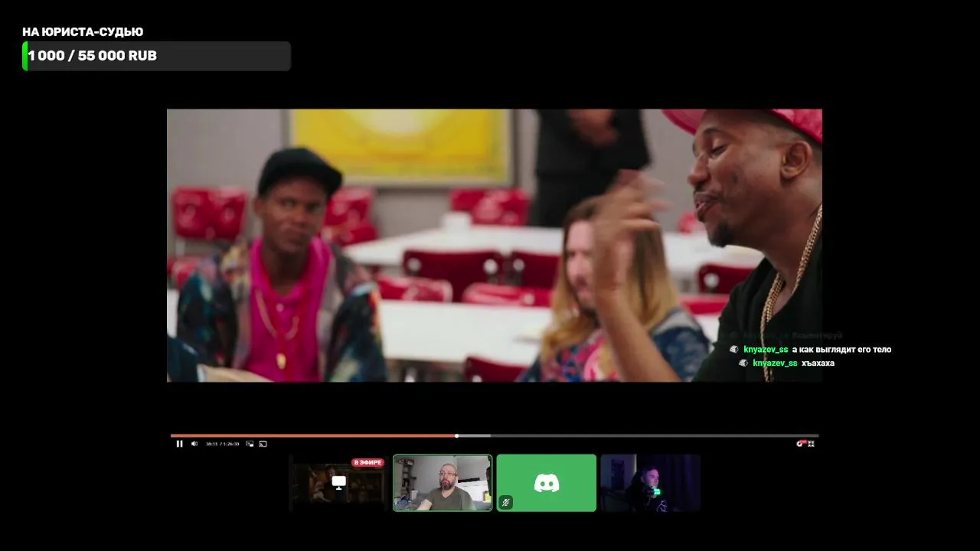Click the main video playback area
This screenshot has width=980, height=551.
pos(495,246)
